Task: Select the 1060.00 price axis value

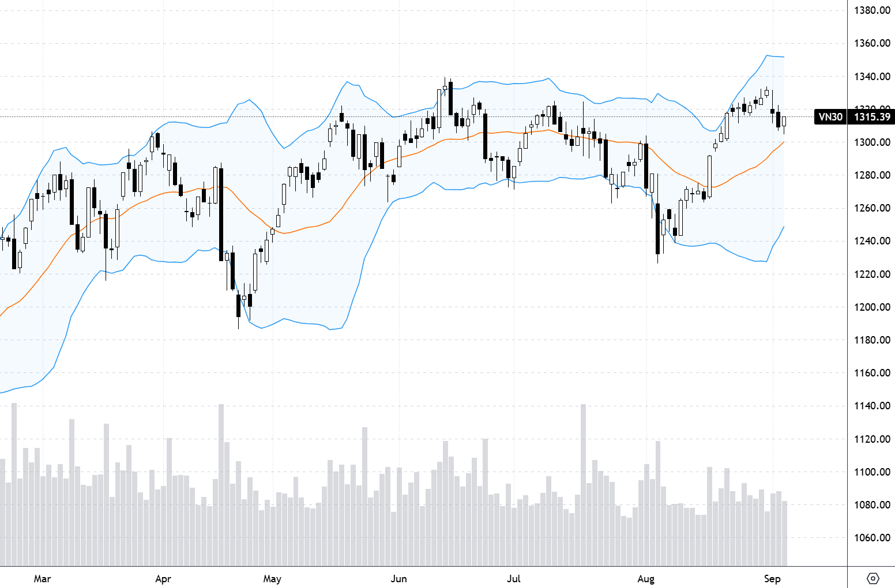Action: (872, 538)
